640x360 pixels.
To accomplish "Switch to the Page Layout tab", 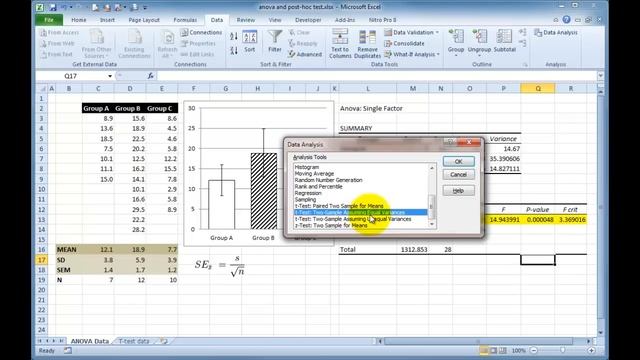I will 144,20.
